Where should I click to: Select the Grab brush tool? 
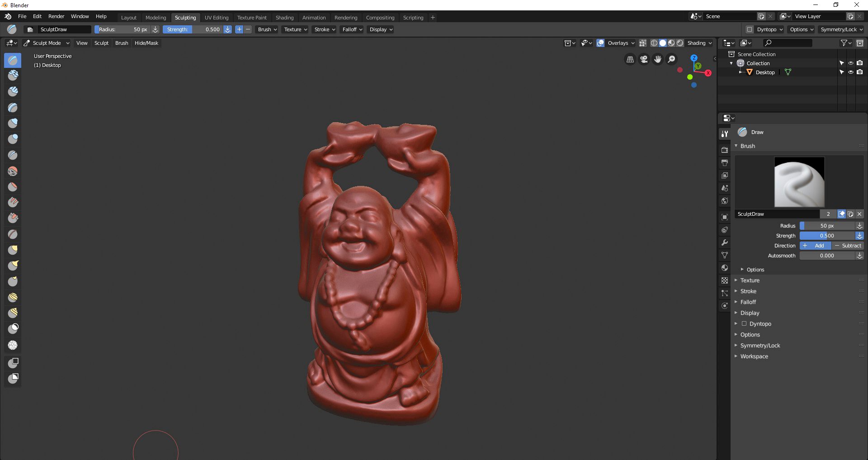coord(13,250)
